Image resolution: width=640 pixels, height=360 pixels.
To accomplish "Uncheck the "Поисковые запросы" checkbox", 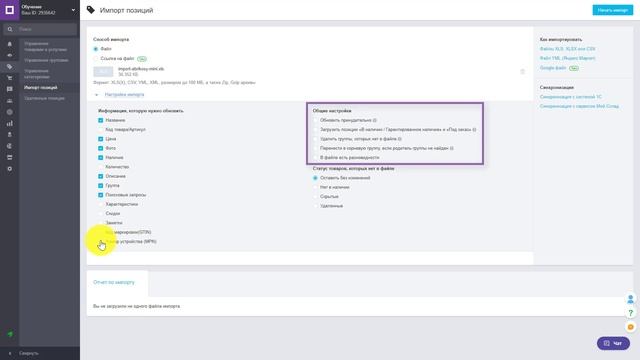I will [x=100, y=195].
